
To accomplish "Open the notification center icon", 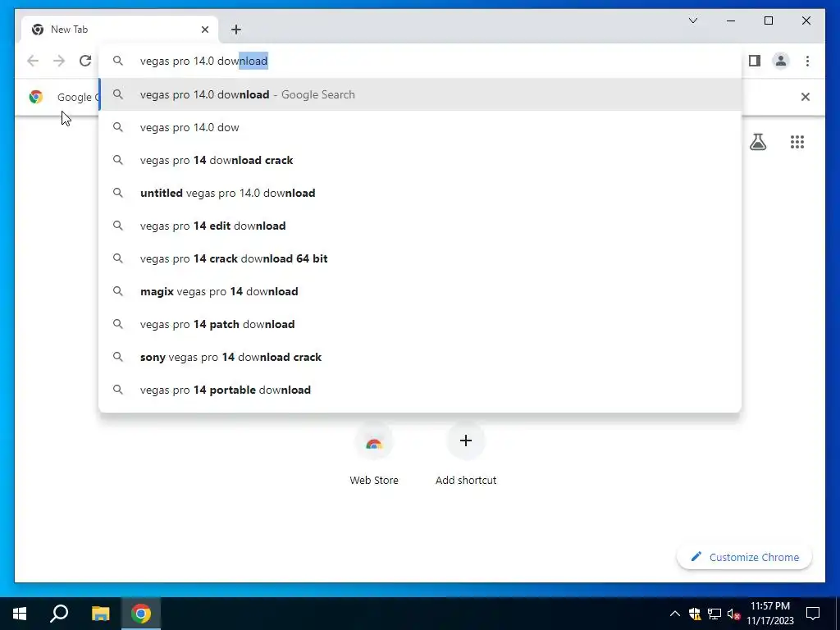I will (813, 614).
